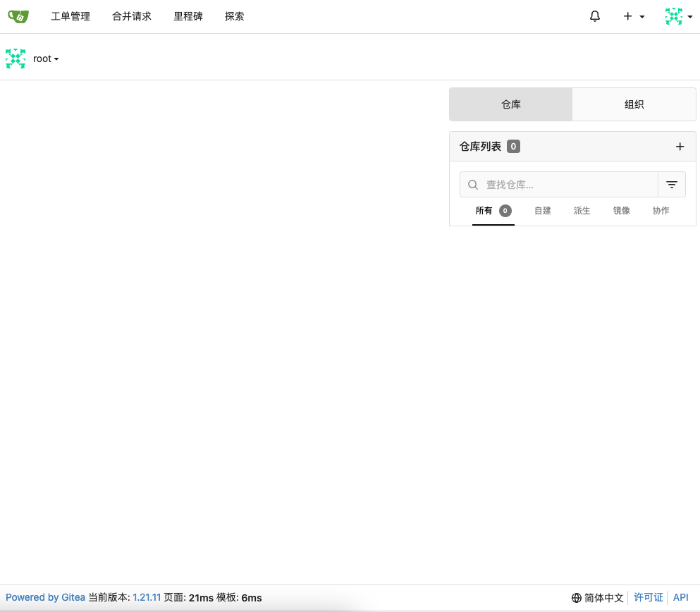This screenshot has width=700, height=612.
Task: Open the API link in footer
Action: (x=680, y=598)
